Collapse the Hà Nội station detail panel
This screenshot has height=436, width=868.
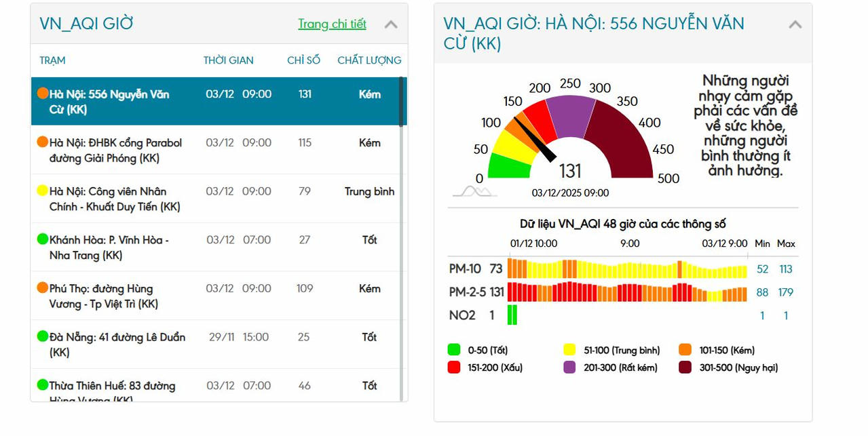[794, 24]
